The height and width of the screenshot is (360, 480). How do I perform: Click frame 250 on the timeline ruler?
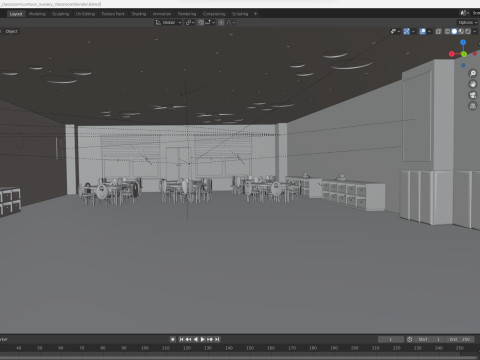[x=460, y=348]
